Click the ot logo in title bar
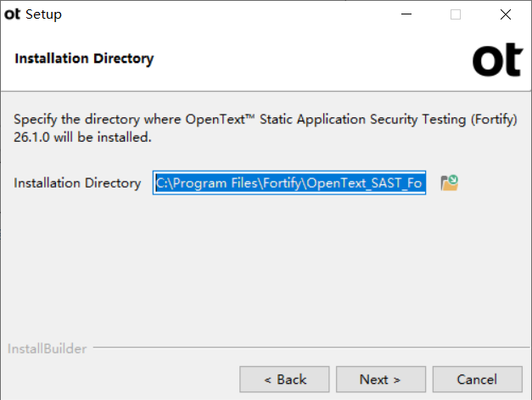The image size is (532, 400). tap(12, 14)
